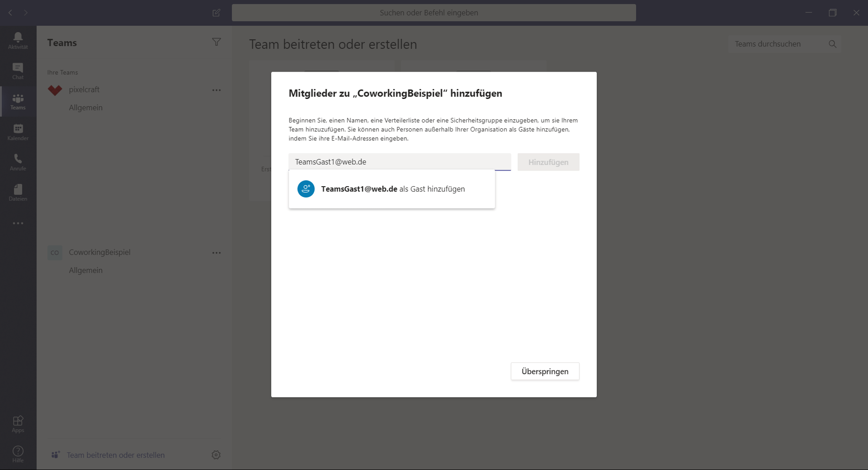This screenshot has width=868, height=470.
Task: Open the Chat section
Action: pyautogui.click(x=18, y=71)
